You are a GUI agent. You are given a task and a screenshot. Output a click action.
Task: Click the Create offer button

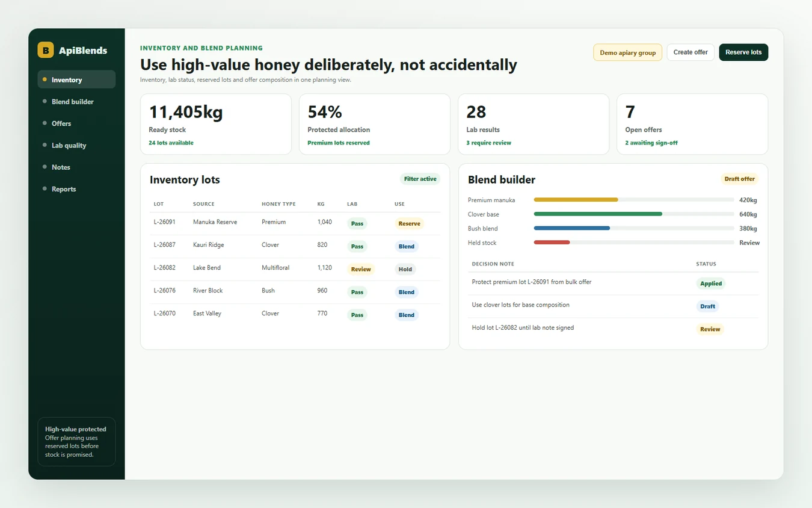tap(691, 52)
